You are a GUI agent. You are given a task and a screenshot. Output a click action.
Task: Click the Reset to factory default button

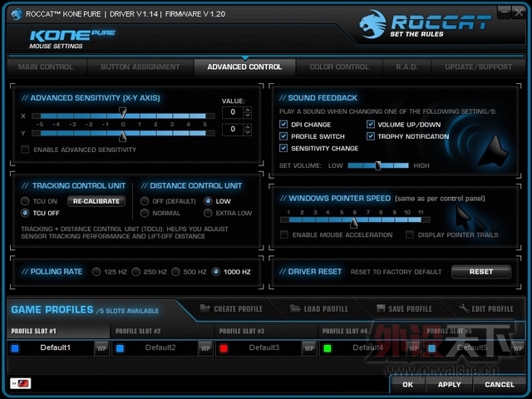pyautogui.click(x=481, y=272)
